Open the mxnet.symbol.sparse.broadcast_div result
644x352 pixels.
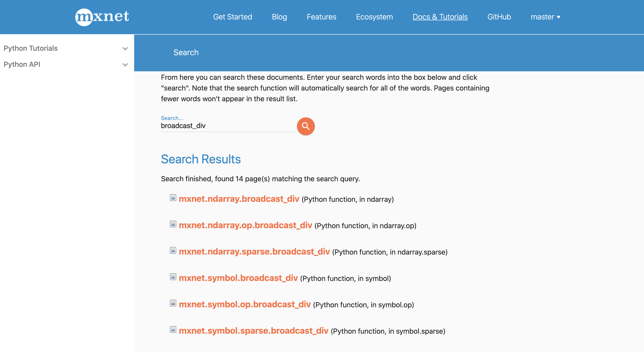pos(254,331)
